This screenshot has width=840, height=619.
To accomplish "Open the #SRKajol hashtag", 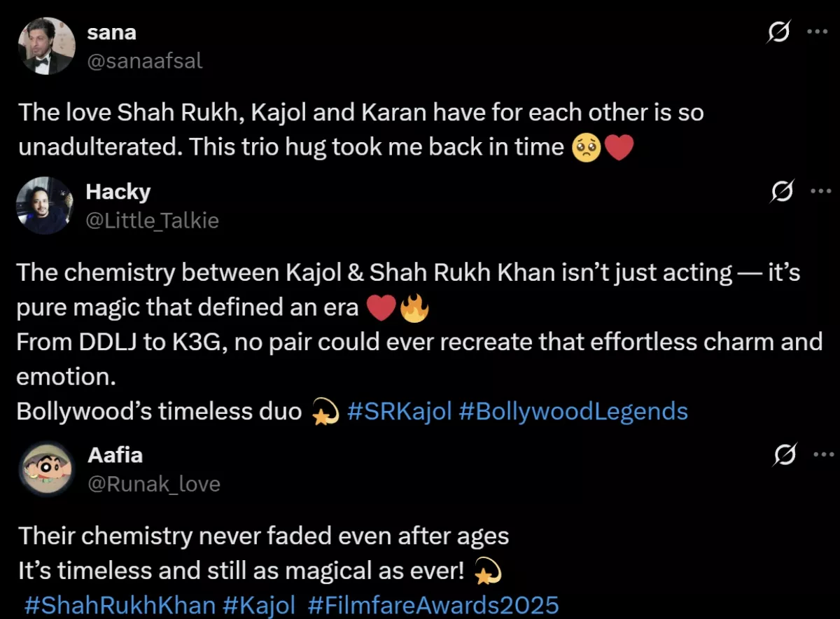I will point(399,411).
